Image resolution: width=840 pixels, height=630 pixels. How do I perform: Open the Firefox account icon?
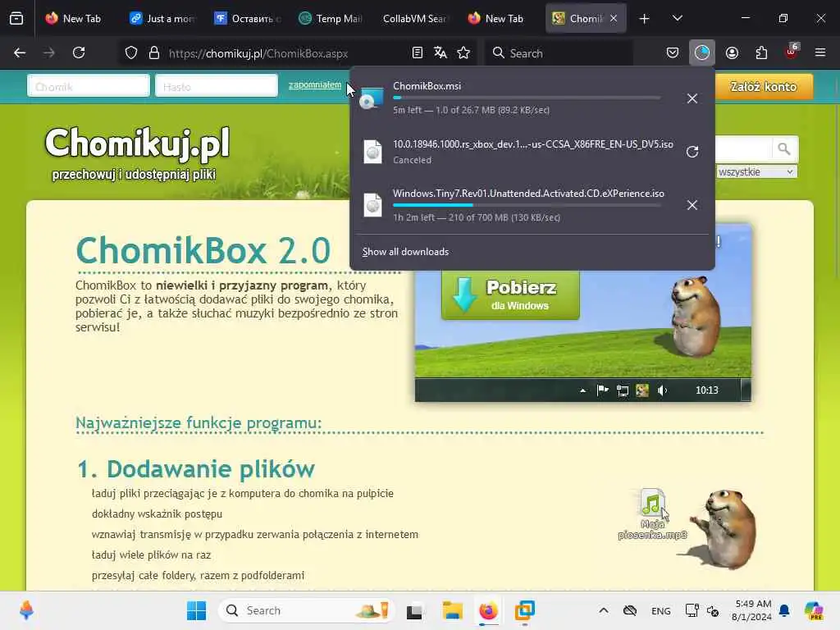(x=732, y=53)
